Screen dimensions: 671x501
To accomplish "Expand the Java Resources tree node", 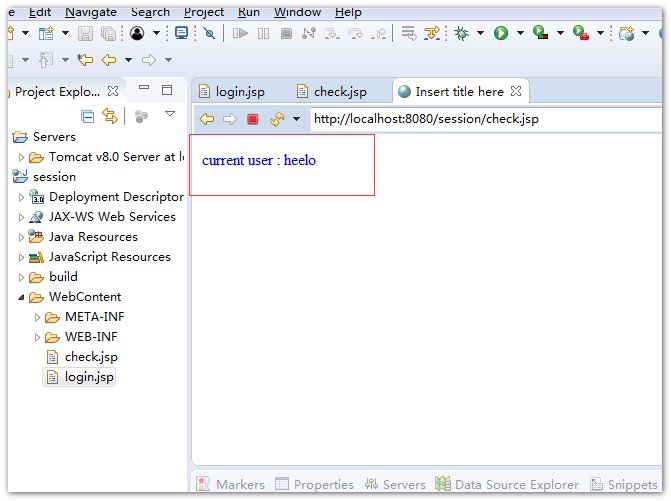I will [x=22, y=237].
